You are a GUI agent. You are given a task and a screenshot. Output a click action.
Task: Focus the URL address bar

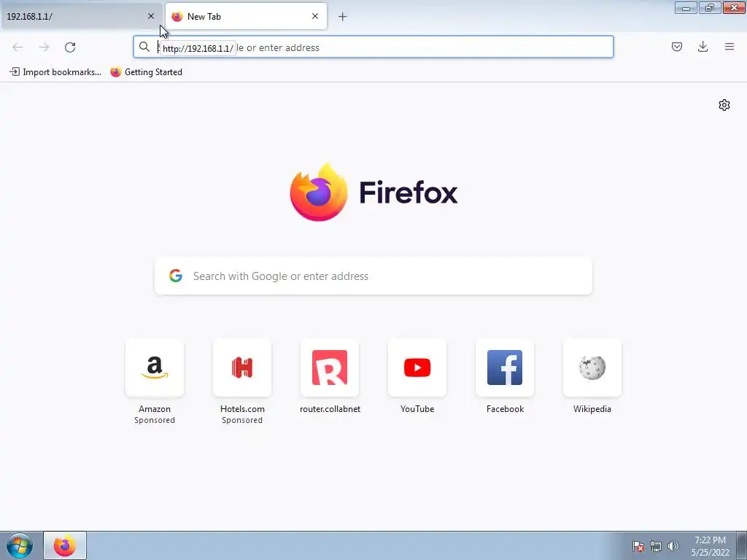point(373,47)
